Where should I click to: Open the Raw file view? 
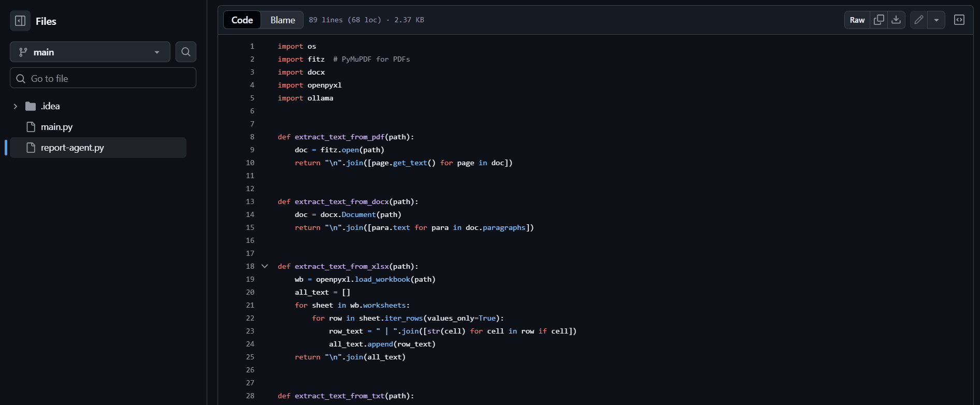[x=857, y=20]
